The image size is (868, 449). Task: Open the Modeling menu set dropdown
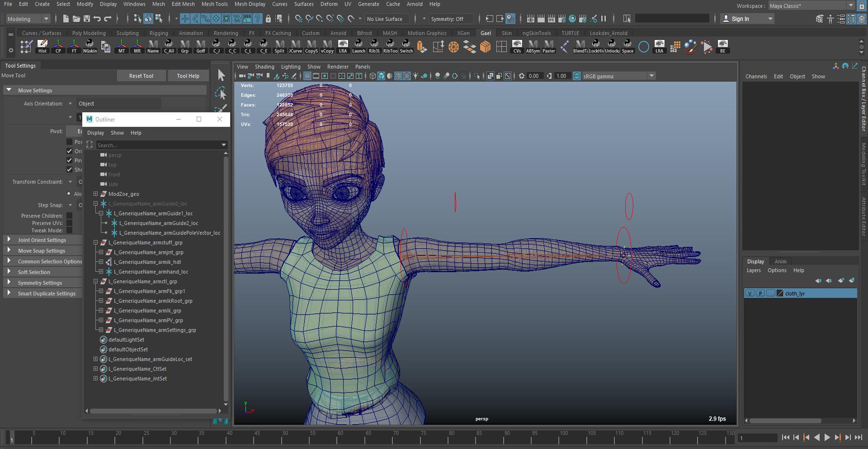point(28,19)
